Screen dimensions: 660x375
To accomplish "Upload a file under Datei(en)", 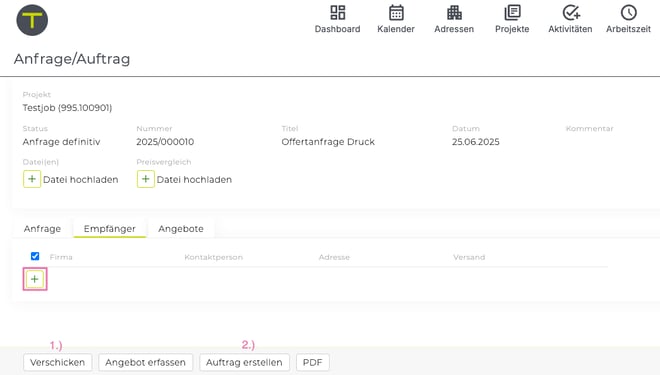I will 32,179.
